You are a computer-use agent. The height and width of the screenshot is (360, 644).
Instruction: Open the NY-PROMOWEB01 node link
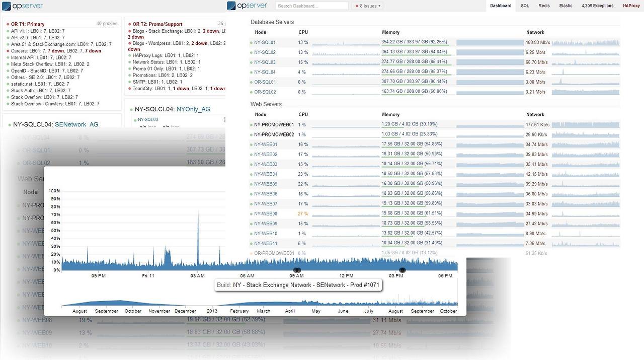coord(274,124)
